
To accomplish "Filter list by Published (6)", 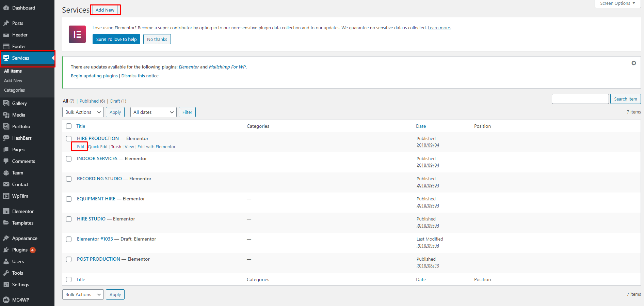I will 92,101.
